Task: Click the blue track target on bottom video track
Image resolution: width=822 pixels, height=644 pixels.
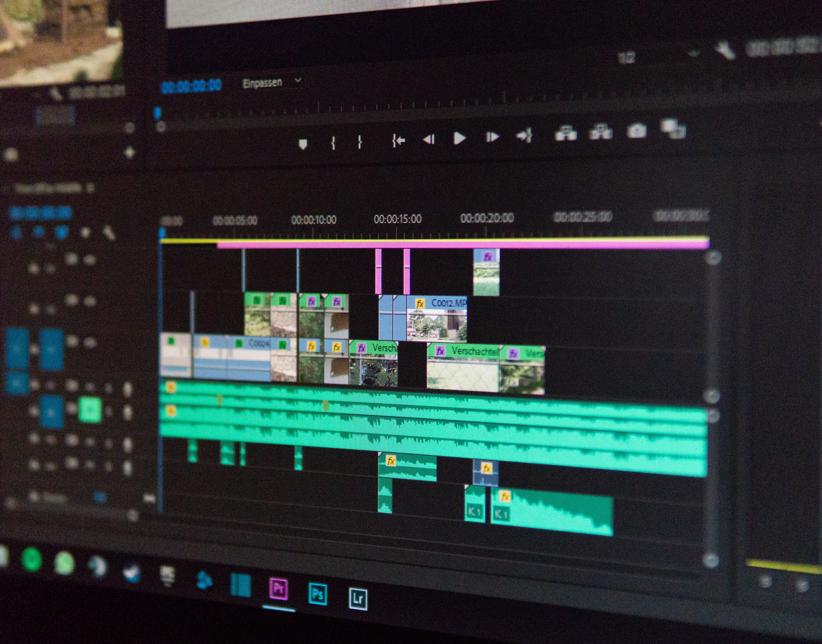Action: click(x=52, y=349)
